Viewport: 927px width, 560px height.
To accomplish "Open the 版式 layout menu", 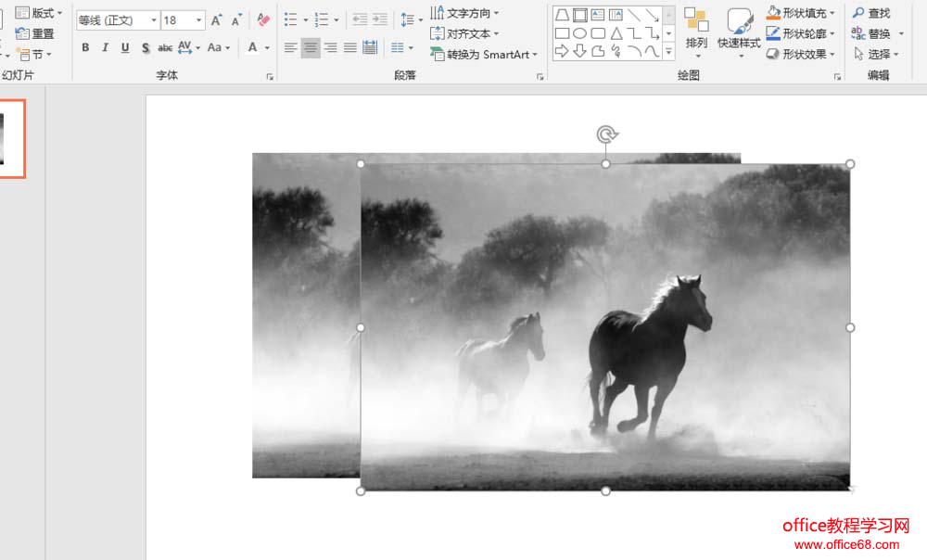I will coord(40,13).
